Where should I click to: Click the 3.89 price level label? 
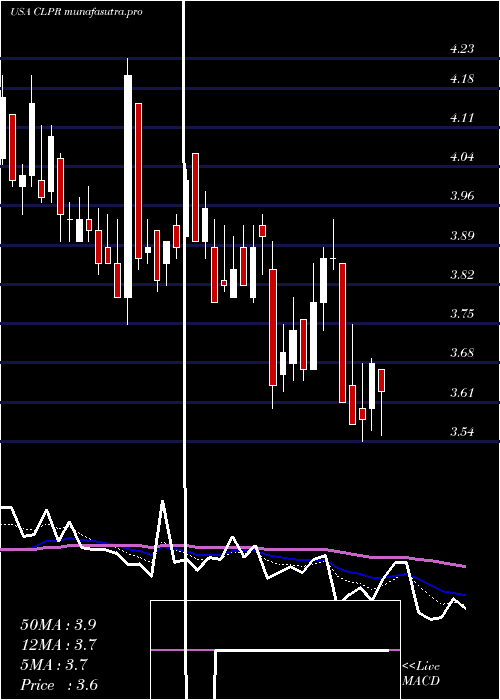click(462, 236)
